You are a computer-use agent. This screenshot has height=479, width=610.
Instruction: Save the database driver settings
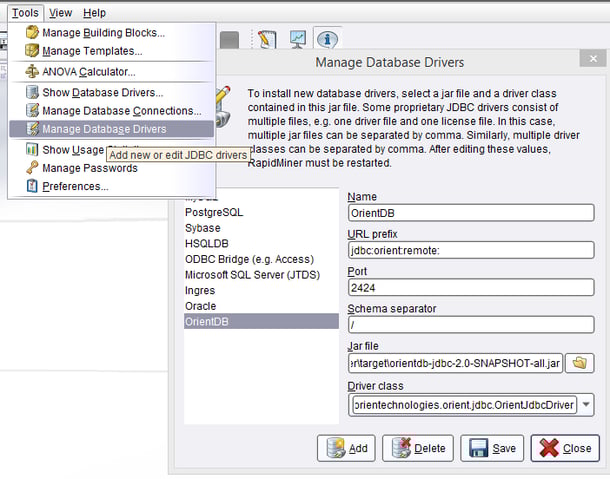click(492, 448)
